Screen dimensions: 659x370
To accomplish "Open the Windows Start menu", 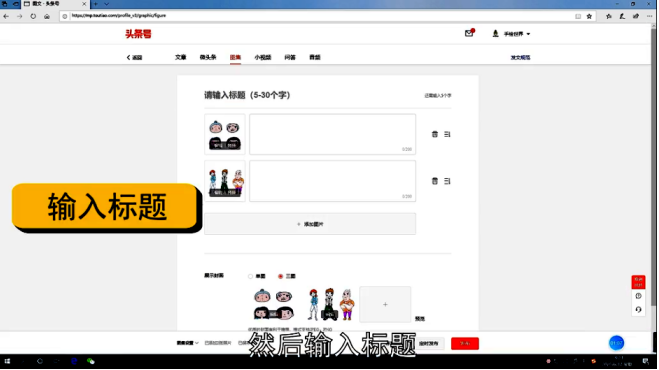I will tap(7, 361).
